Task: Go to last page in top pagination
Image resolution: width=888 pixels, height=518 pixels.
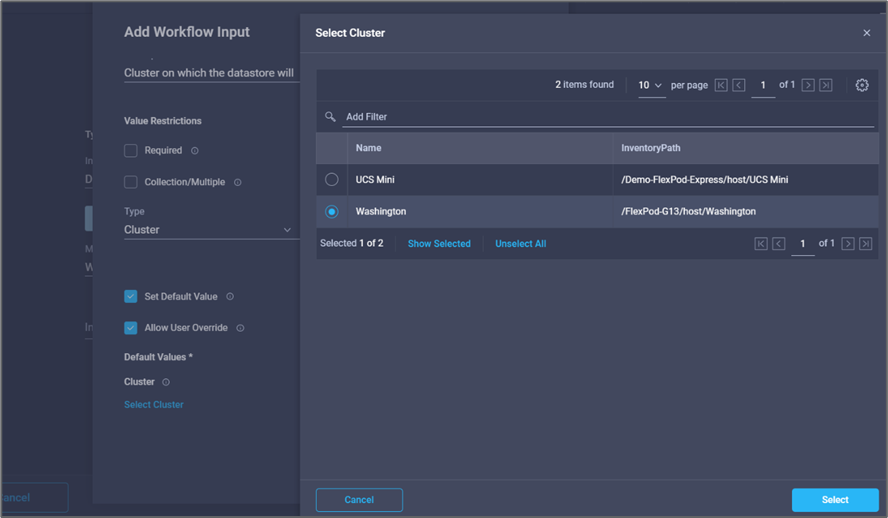Action: 825,86
